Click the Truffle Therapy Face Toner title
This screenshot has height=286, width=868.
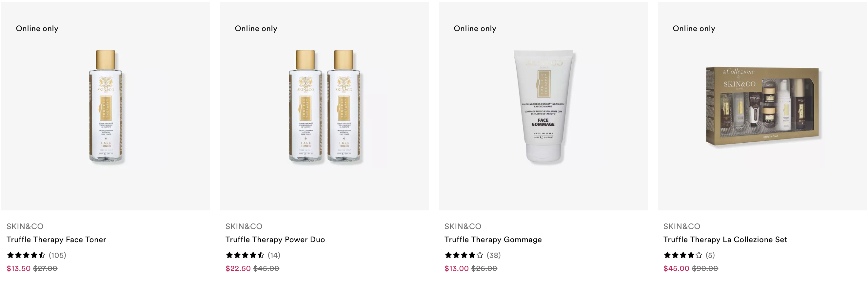pyautogui.click(x=56, y=240)
